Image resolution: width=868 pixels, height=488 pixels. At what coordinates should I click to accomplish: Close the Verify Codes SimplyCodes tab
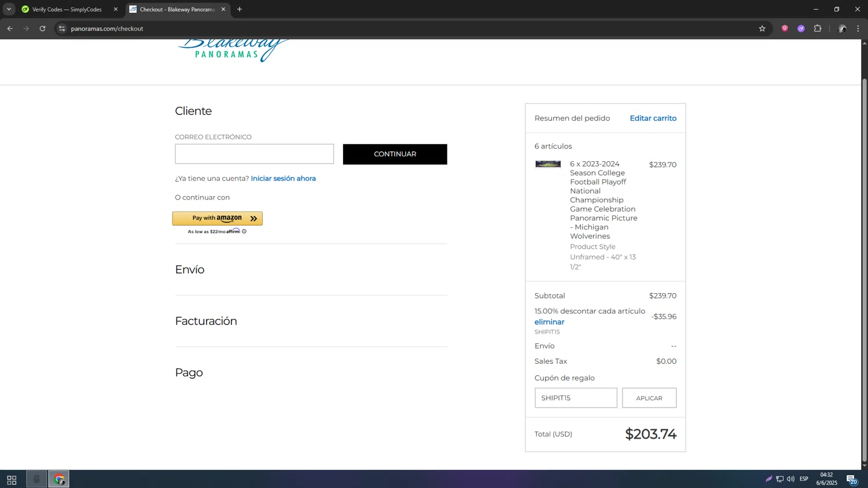(x=116, y=9)
